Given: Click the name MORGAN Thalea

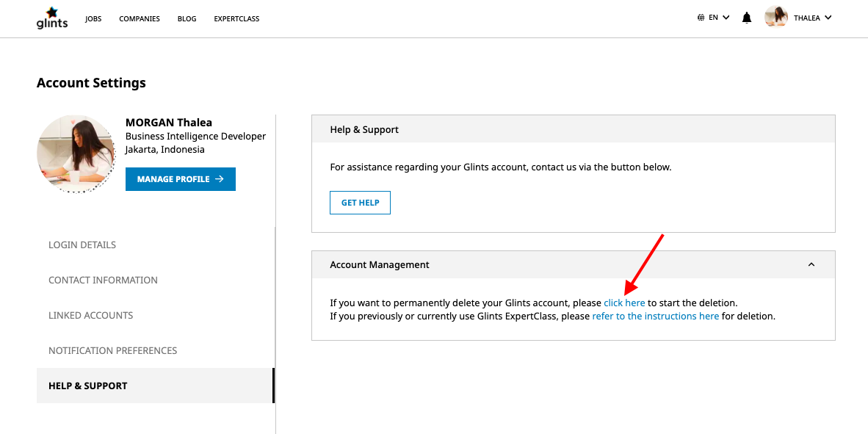Looking at the screenshot, I should coord(169,123).
